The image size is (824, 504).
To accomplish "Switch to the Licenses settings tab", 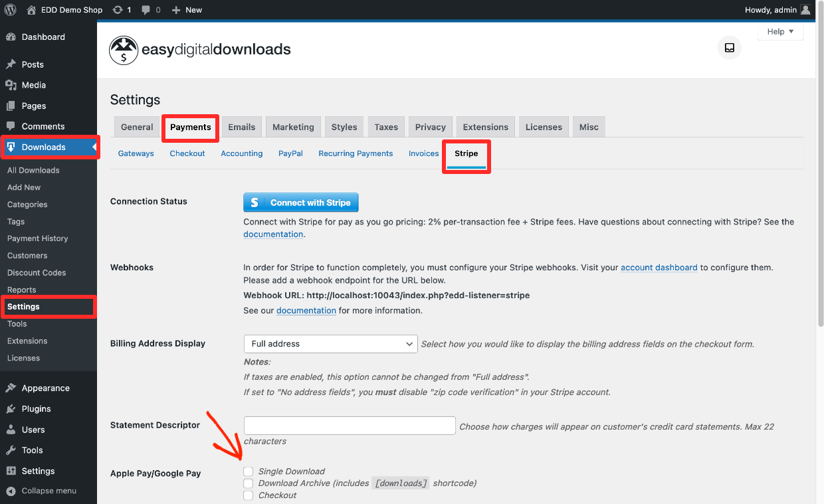I will pyautogui.click(x=544, y=127).
